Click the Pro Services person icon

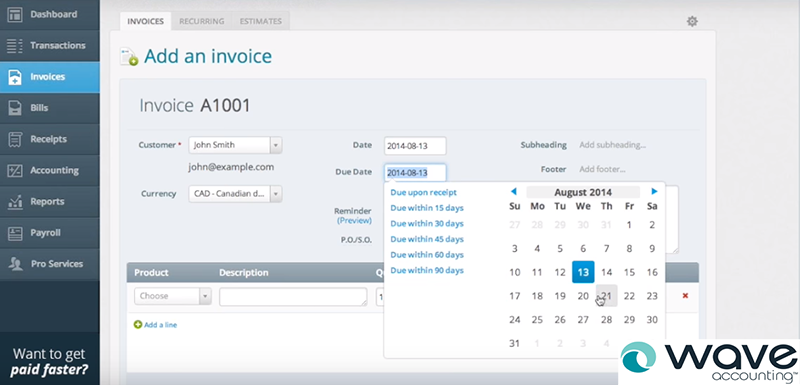(x=15, y=264)
